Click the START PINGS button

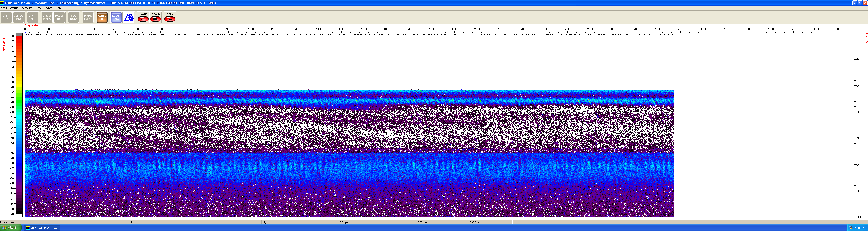coord(47,17)
